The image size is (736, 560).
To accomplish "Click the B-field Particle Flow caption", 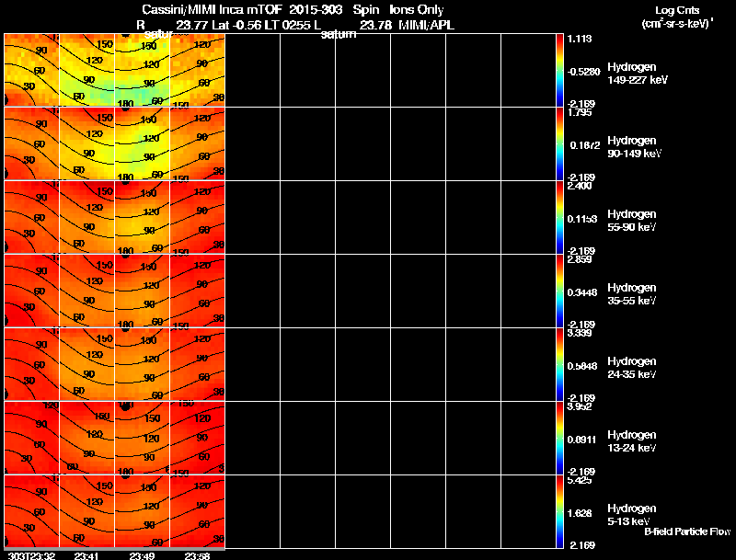I will pos(687,531).
